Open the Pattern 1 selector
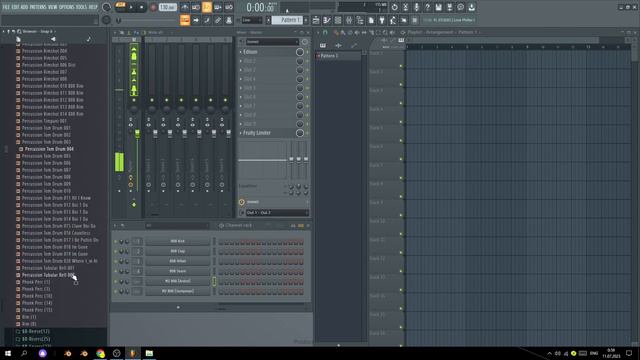 point(287,20)
